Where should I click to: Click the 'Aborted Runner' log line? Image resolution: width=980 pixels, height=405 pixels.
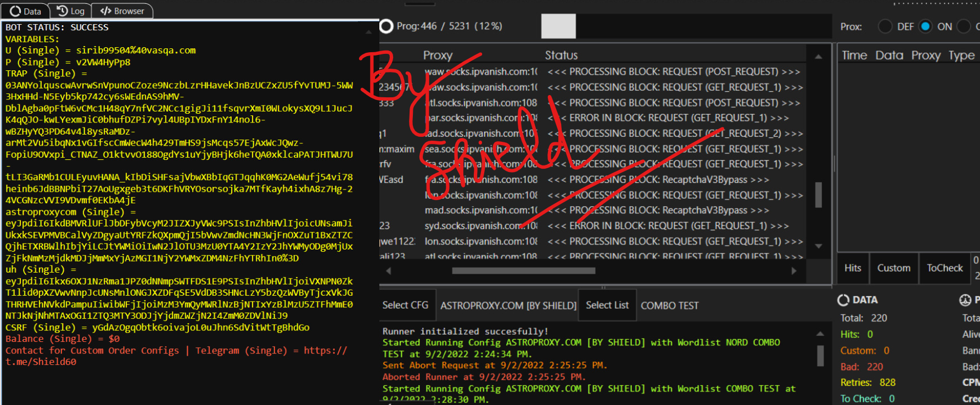click(x=484, y=377)
